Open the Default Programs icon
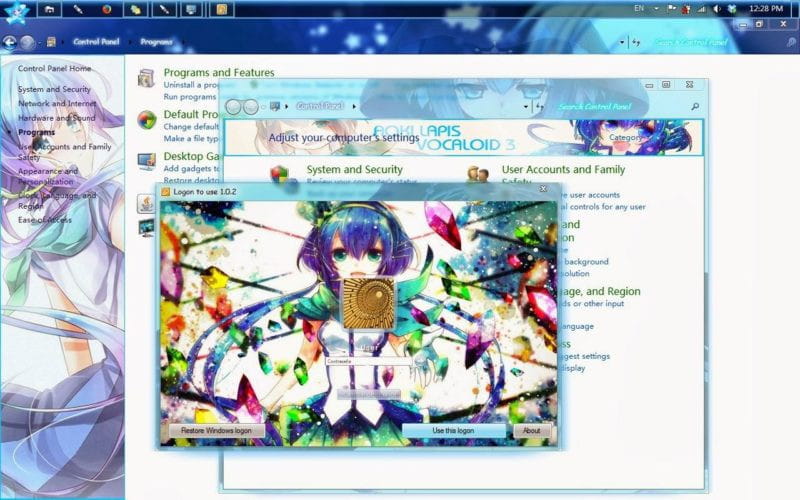This screenshot has width=800, height=500. pos(146,120)
